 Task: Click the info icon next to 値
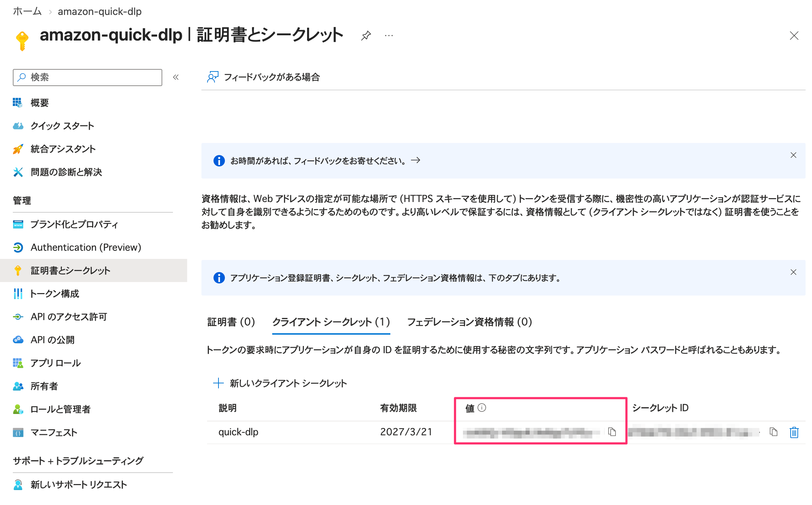482,408
